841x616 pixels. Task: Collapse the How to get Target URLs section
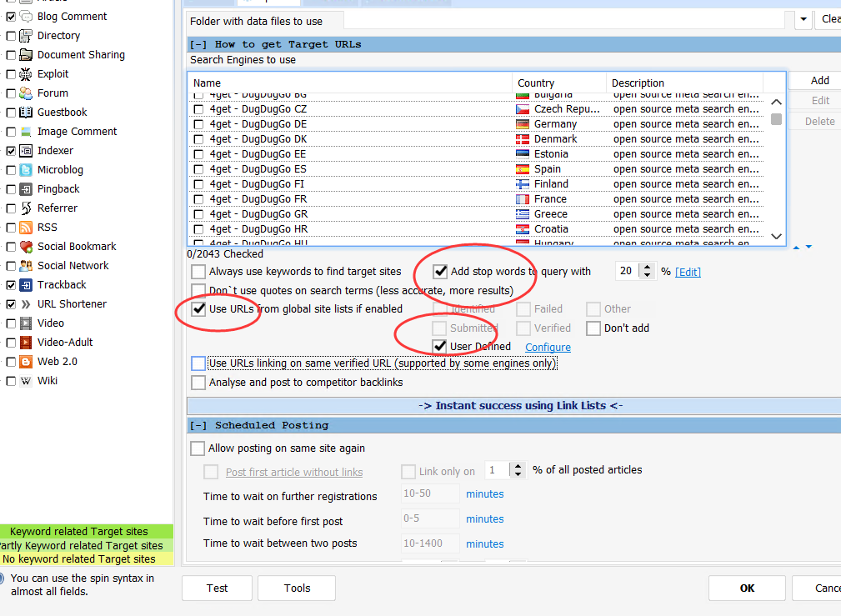pos(198,44)
